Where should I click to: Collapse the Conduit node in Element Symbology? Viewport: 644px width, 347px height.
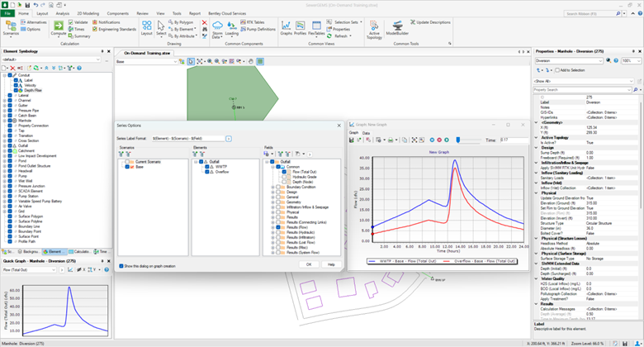4,75
